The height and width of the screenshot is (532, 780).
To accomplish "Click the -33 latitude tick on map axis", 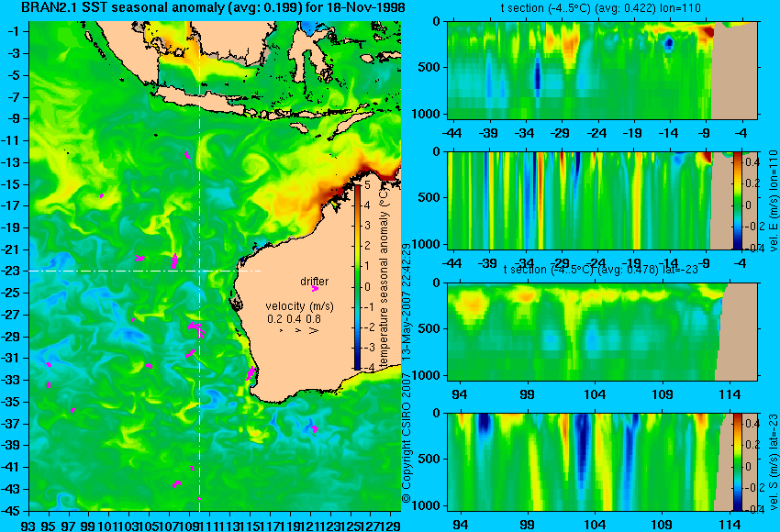I will (x=14, y=380).
